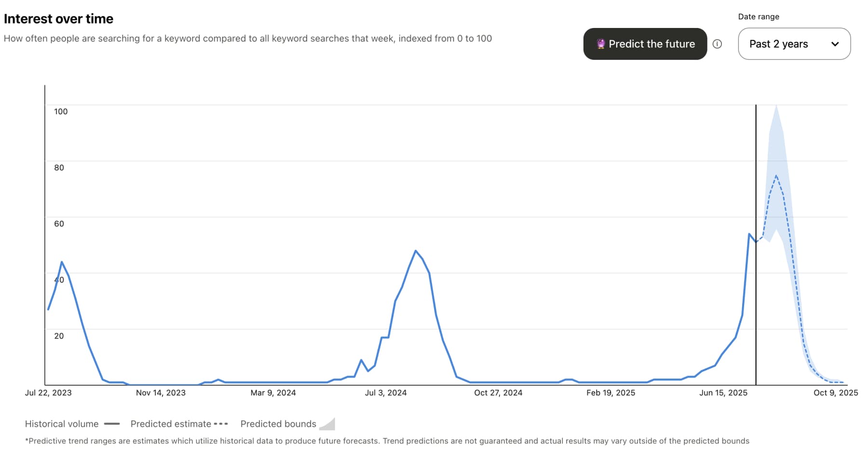This screenshot has height=459, width=868.
Task: Click the Historical volume solid line icon
Action: pos(112,424)
